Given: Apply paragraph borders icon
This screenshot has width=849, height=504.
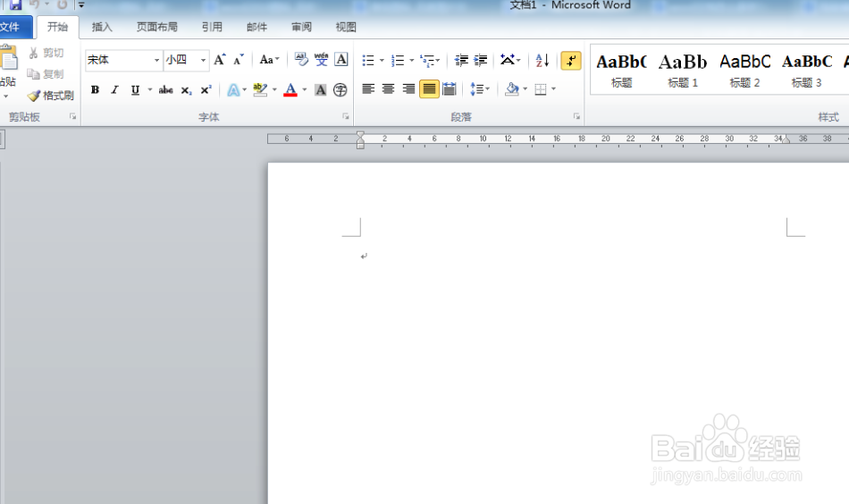Looking at the screenshot, I should (x=541, y=89).
